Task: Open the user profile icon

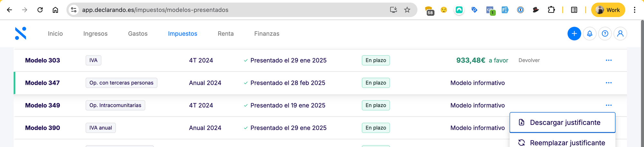Action: click(x=620, y=34)
